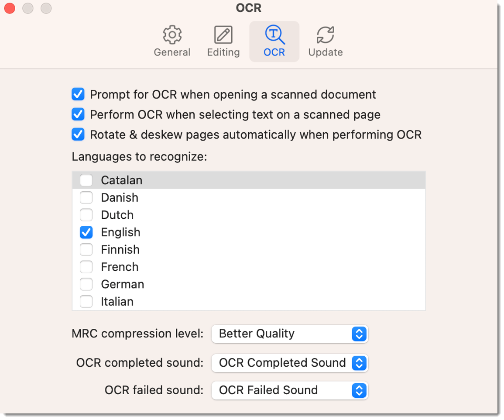Toggle performing OCR when selecting text
This screenshot has height=420, width=504.
click(x=78, y=114)
